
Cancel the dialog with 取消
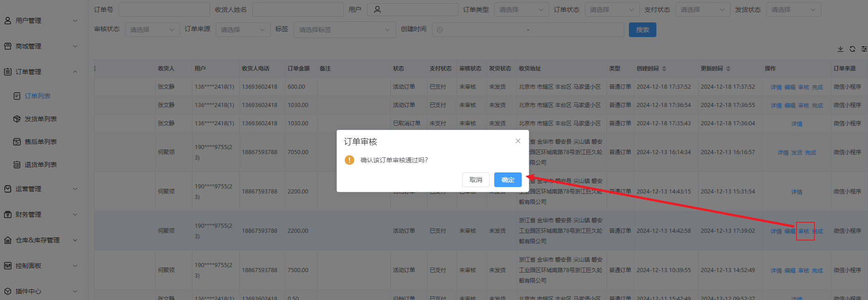pos(476,180)
